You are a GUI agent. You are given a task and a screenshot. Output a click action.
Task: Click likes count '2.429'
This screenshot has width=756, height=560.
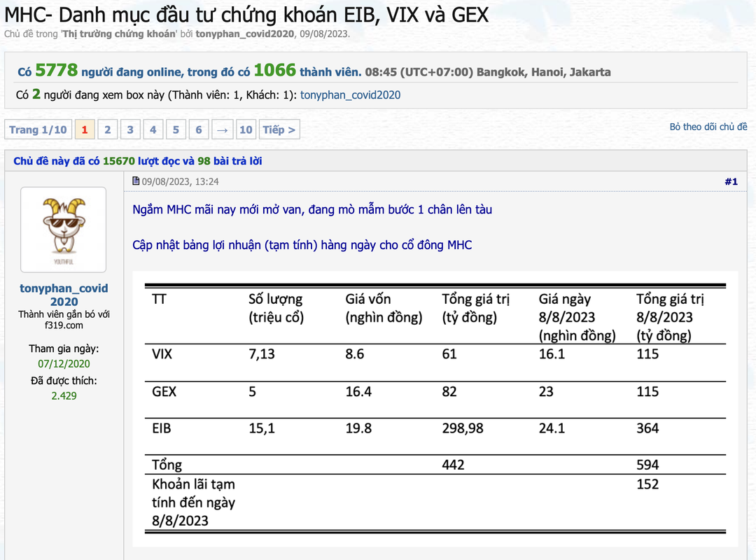tap(64, 396)
